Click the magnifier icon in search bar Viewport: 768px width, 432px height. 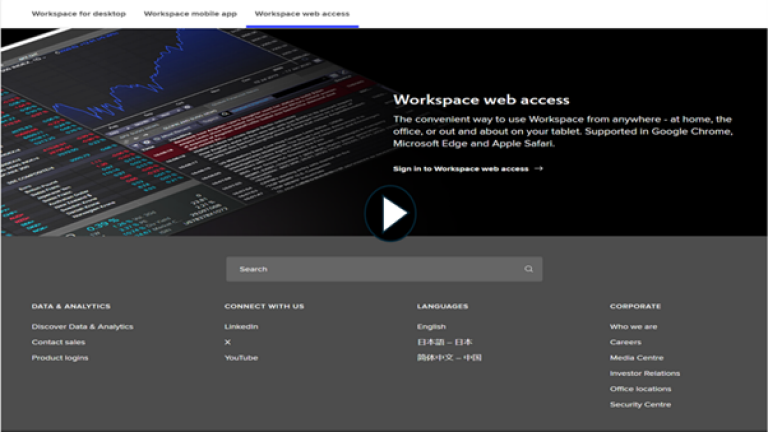tap(528, 269)
